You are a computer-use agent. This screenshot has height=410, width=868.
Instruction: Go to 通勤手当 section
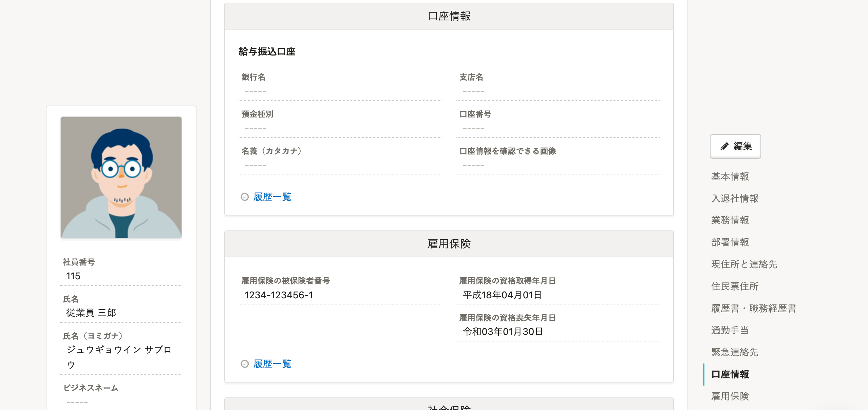tap(730, 330)
